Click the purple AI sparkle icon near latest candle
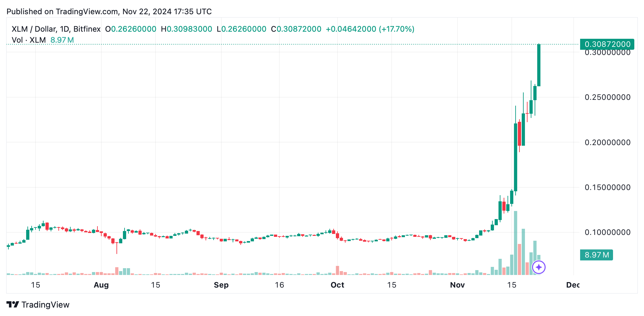This screenshot has width=644, height=316. pyautogui.click(x=539, y=268)
